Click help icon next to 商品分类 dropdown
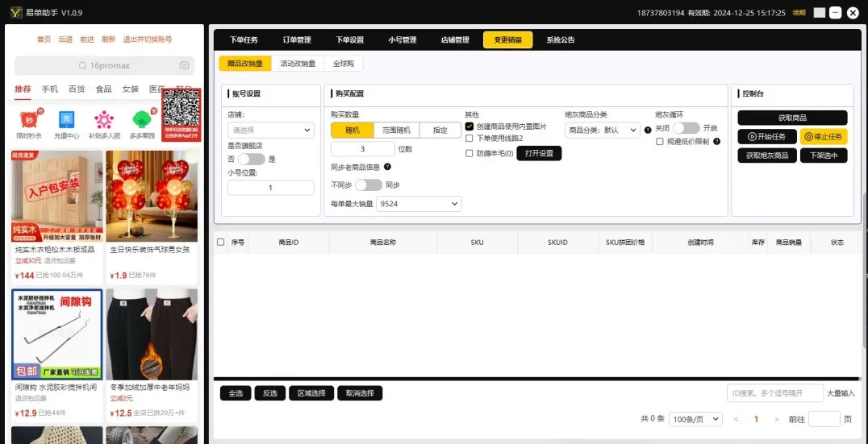 [648, 130]
